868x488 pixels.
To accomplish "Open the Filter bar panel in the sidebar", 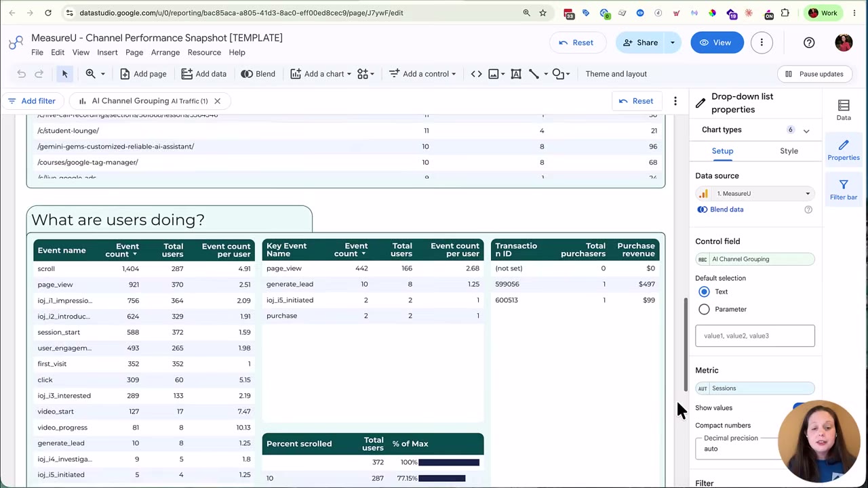I will click(844, 190).
